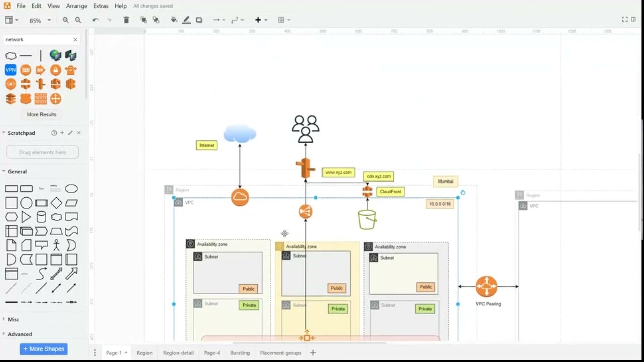Pick the diamond shape in General
This screenshot has width=644, height=362.
[x=56, y=203]
